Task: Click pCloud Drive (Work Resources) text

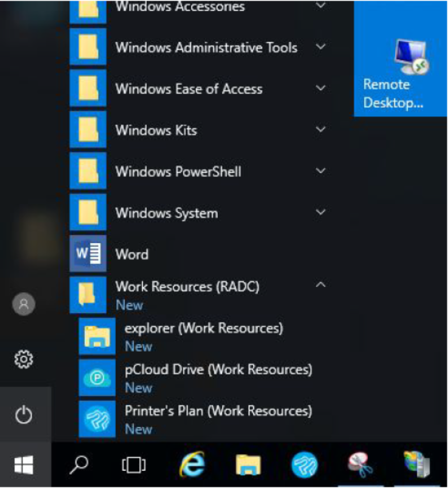Action: tap(218, 370)
